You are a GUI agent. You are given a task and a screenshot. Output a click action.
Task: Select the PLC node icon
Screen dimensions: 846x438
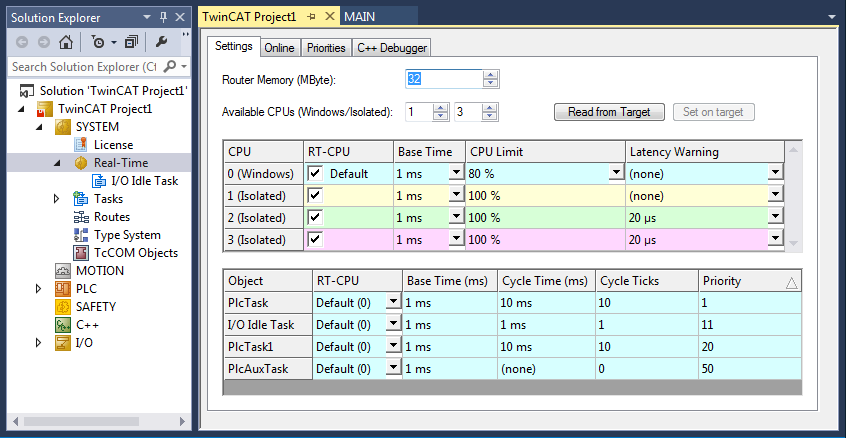point(63,289)
